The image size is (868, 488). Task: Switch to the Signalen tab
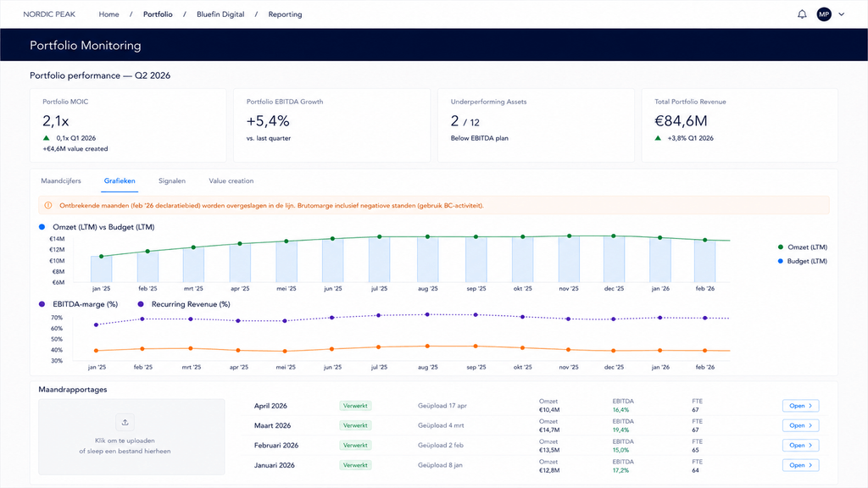coord(172,181)
